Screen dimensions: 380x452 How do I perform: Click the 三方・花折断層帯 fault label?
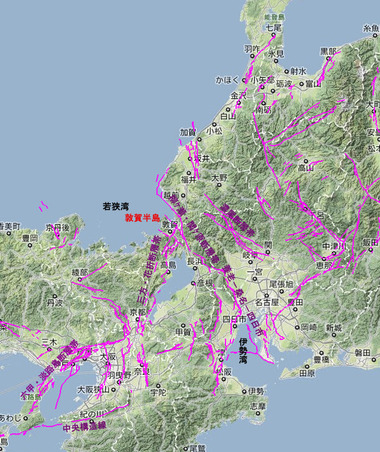[149, 269]
